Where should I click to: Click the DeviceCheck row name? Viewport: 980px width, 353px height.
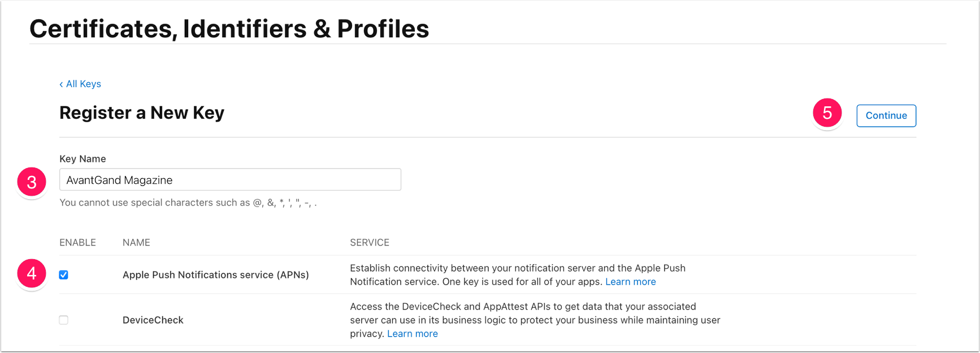click(153, 320)
